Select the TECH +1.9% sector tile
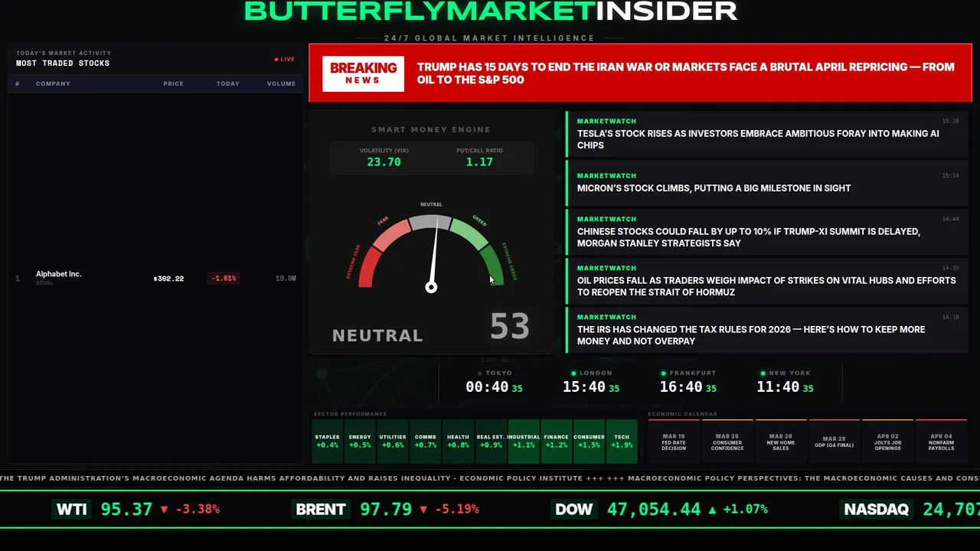Screen dimensions: 980x551 [622, 442]
